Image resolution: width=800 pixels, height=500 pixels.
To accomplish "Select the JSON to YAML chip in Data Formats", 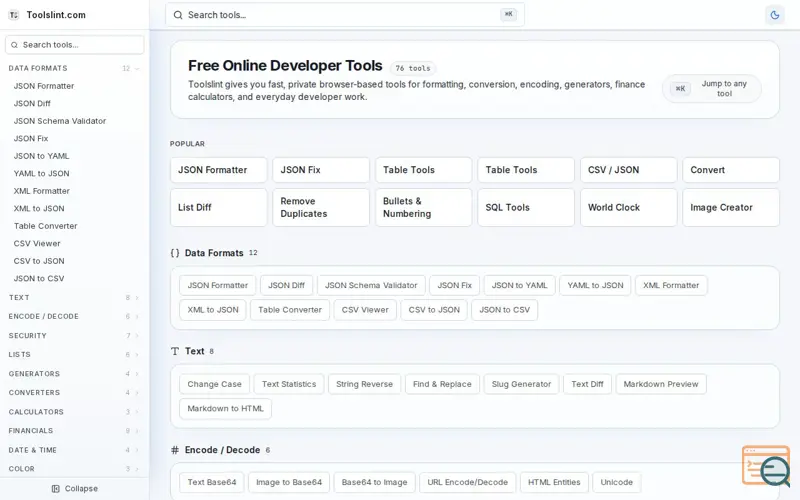I will click(519, 285).
